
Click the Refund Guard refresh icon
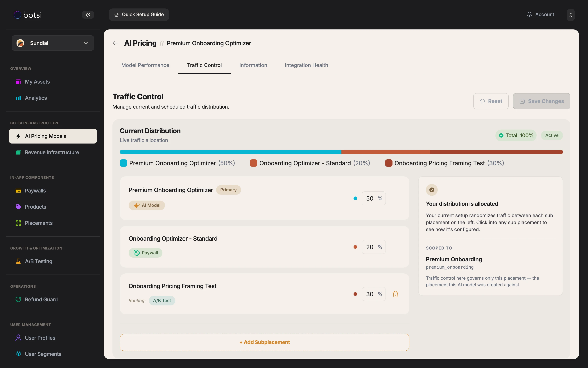tap(18, 299)
